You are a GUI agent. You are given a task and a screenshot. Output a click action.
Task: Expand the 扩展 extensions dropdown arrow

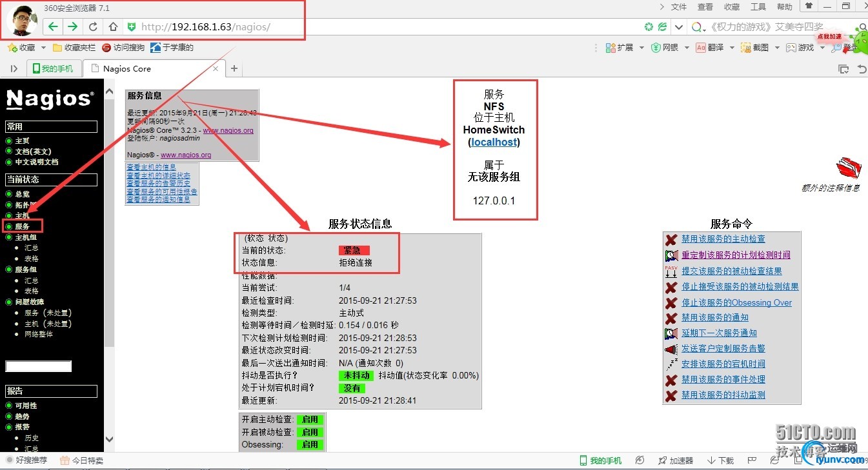(641, 48)
